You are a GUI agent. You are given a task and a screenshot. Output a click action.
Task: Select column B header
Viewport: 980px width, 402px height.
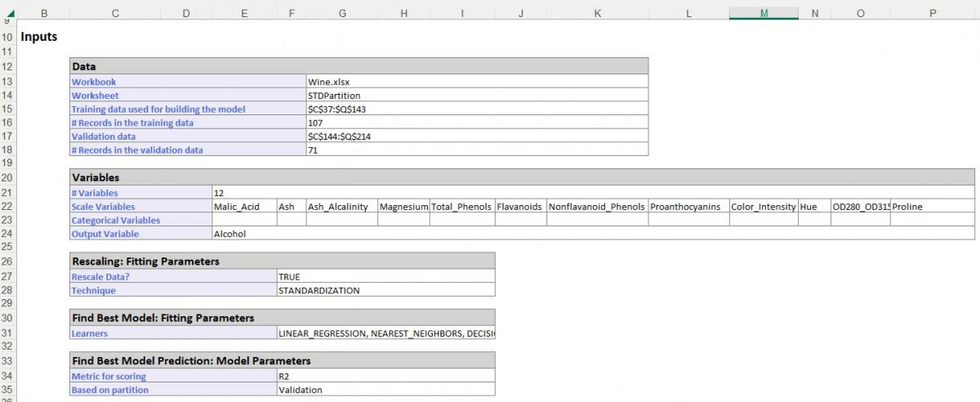[x=42, y=13]
